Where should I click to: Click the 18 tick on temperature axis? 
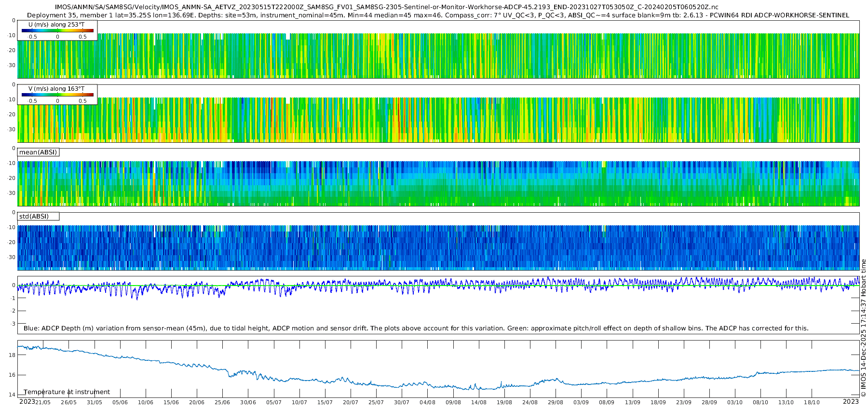point(12,355)
